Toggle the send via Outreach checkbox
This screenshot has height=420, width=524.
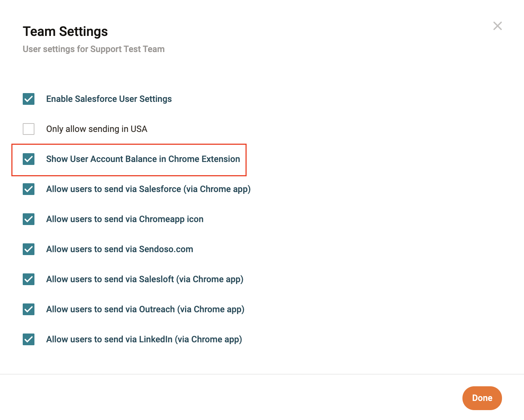29,309
